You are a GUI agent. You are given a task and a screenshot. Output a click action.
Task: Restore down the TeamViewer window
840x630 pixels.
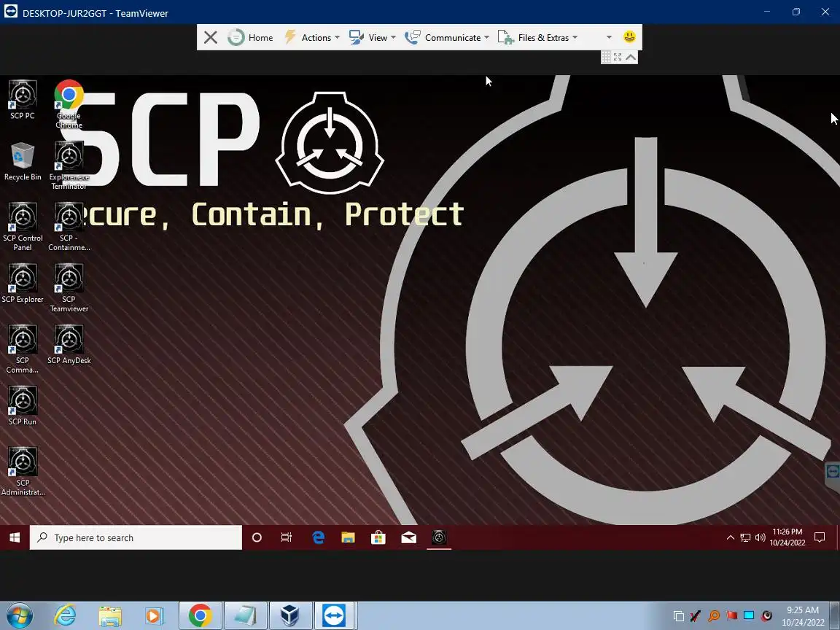tap(796, 12)
